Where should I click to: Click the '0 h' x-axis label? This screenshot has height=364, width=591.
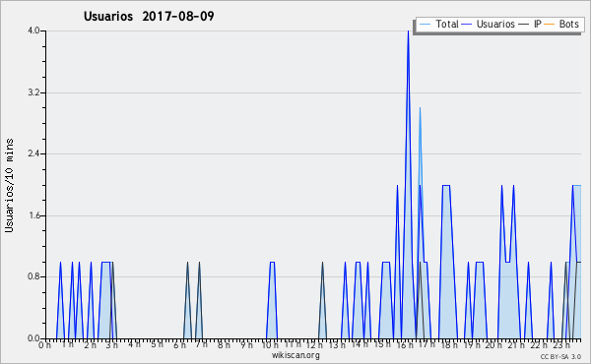(x=45, y=345)
